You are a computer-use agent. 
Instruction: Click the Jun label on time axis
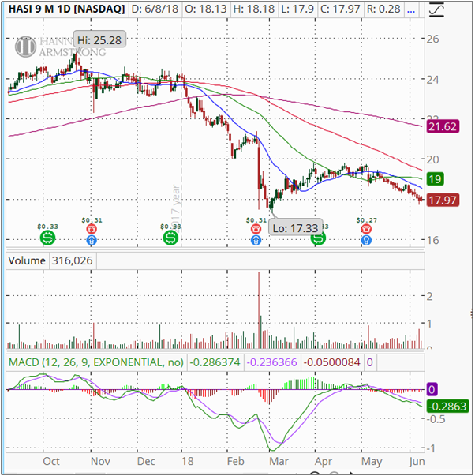pyautogui.click(x=417, y=462)
